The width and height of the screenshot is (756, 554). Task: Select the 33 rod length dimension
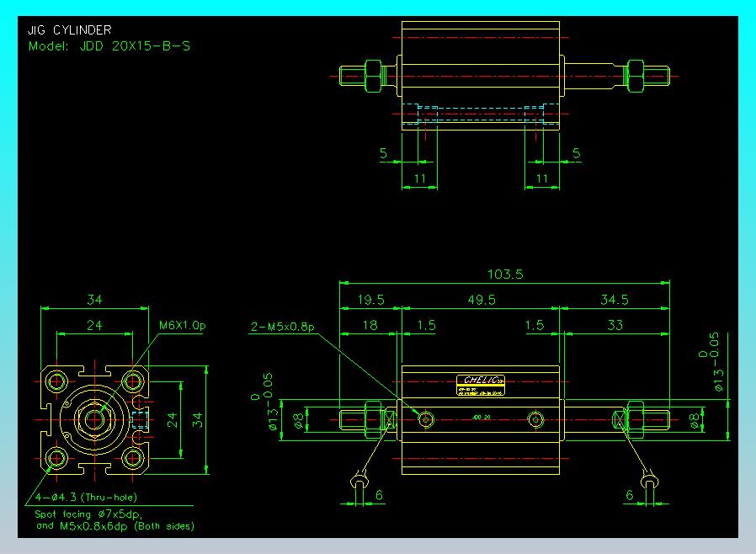tap(615, 325)
